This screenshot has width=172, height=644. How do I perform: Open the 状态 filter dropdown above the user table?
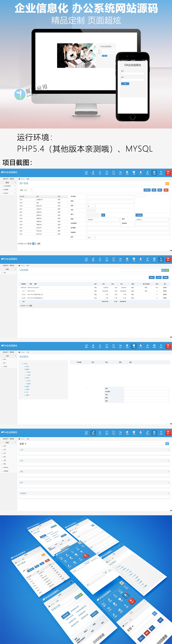pos(28,190)
